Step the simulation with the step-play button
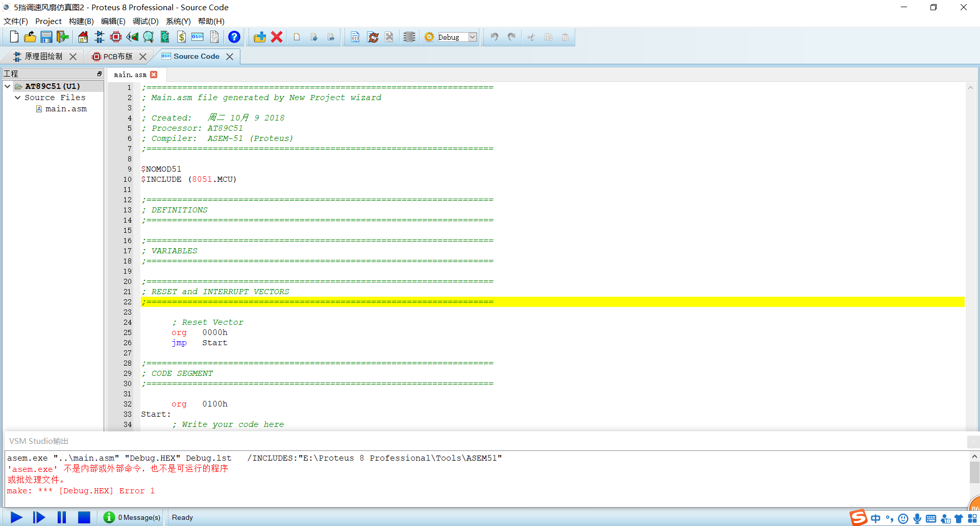Screen dimensions: 980x526 (x=39, y=517)
